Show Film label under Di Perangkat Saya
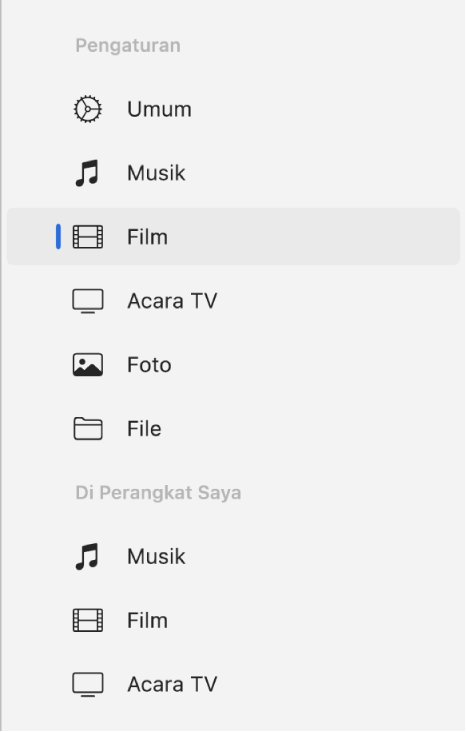Image resolution: width=466 pixels, height=732 pixels. pos(148,621)
